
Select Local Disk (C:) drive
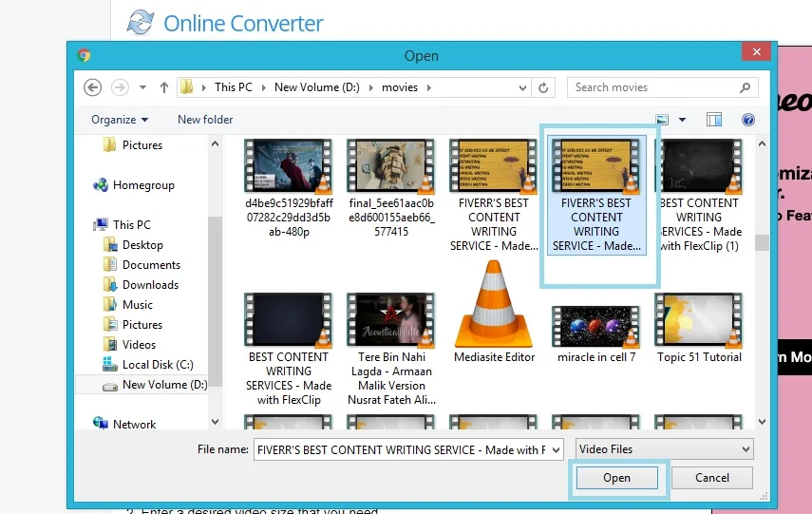157,365
